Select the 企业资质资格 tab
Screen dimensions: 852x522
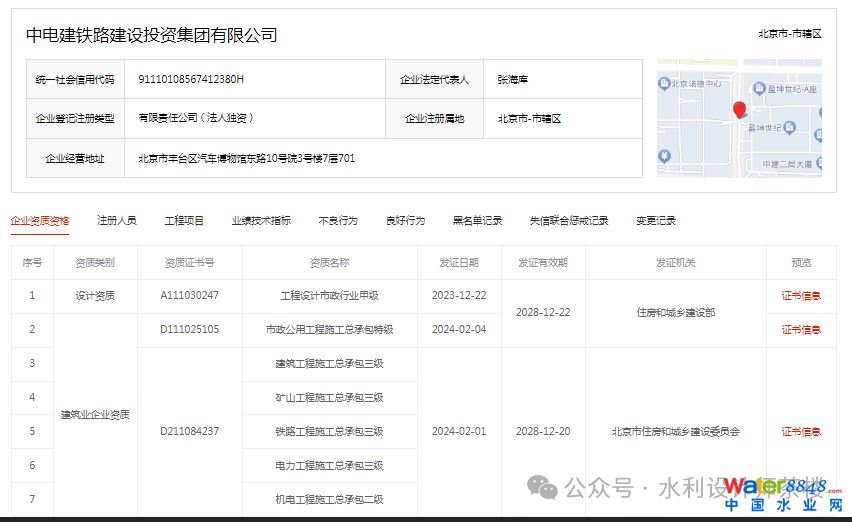(40, 221)
